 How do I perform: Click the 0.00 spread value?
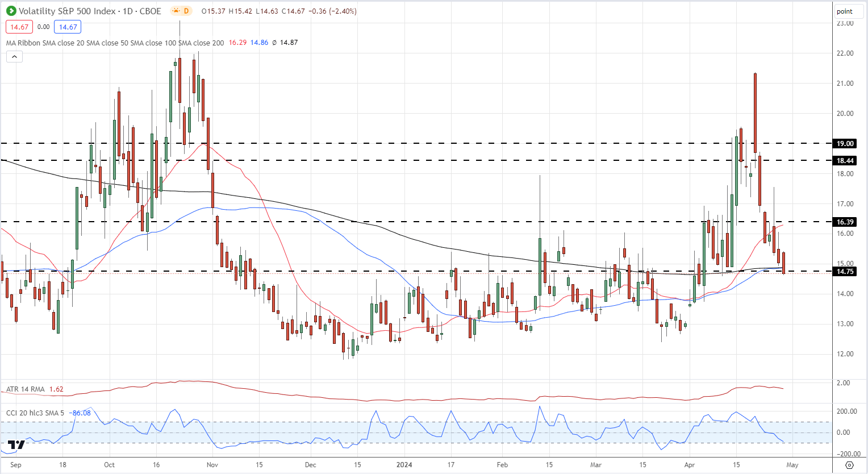[x=43, y=27]
